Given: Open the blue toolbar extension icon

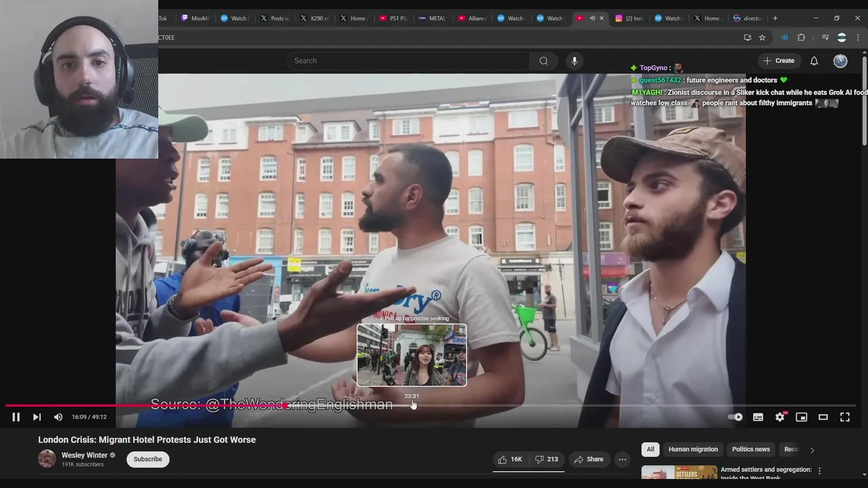Looking at the screenshot, I should point(785,37).
